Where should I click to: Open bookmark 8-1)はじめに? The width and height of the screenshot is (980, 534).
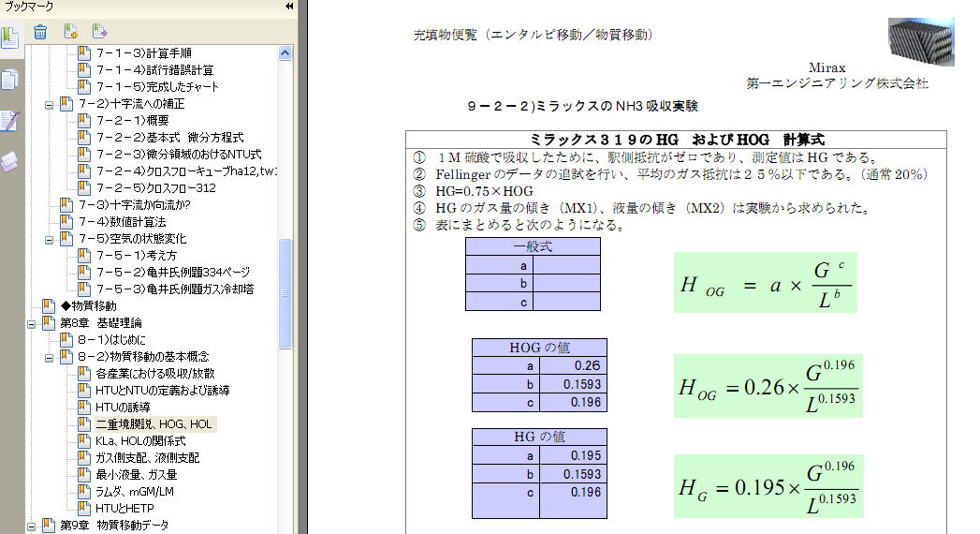coord(111,340)
